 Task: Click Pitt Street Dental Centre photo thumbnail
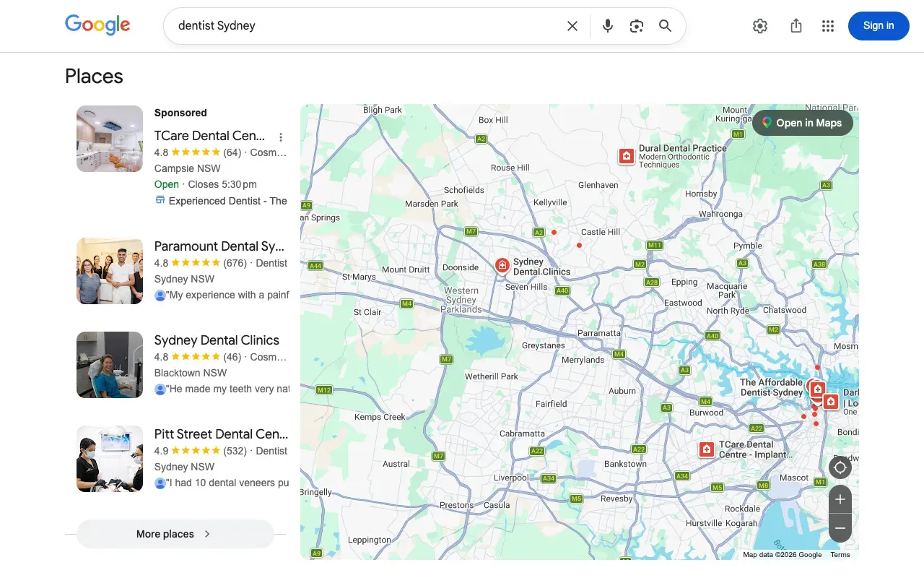[110, 459]
